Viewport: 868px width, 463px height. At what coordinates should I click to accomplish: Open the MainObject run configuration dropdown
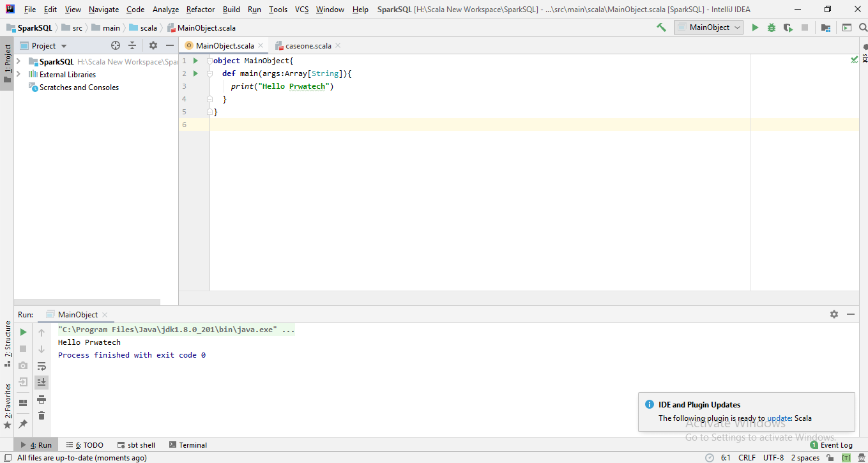coord(709,27)
